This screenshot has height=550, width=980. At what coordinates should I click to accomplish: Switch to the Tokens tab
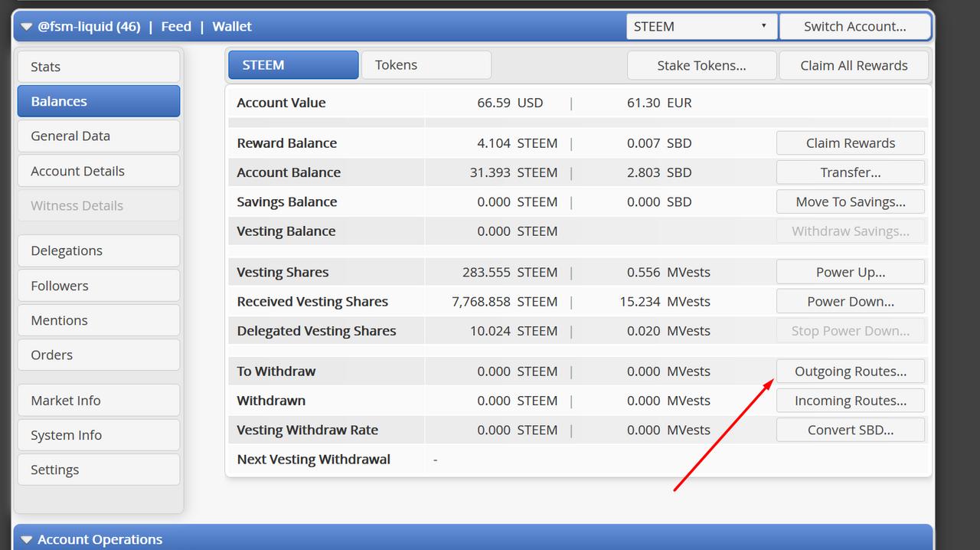pos(426,65)
